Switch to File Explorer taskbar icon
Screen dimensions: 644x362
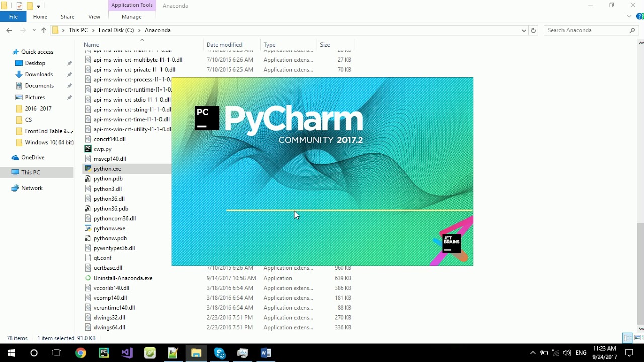pos(196,353)
